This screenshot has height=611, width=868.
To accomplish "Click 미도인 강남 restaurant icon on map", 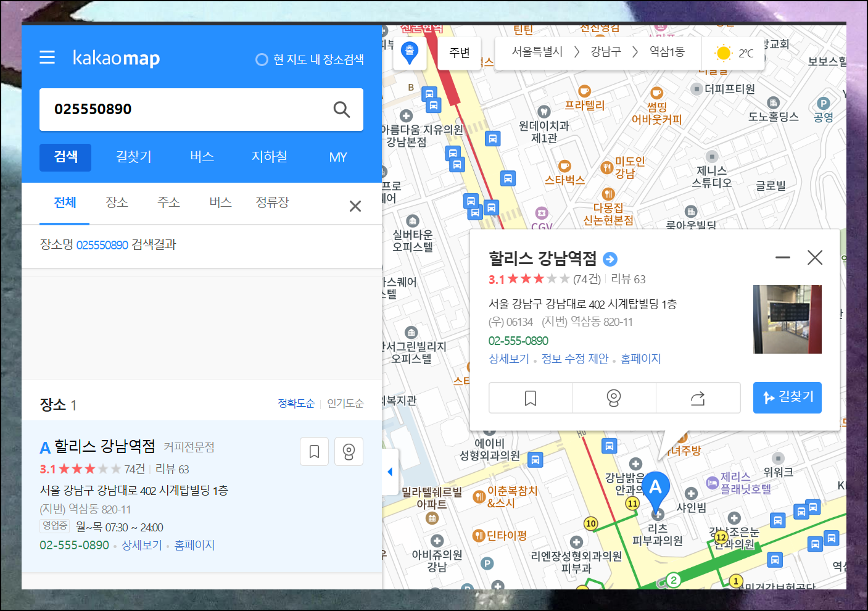I will tap(607, 167).
